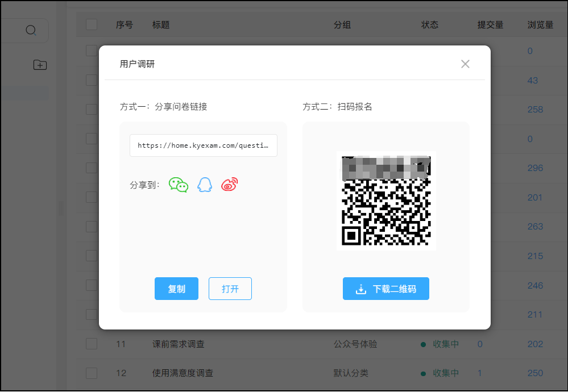Open view count 246
This screenshot has height=392, width=568.
(535, 286)
